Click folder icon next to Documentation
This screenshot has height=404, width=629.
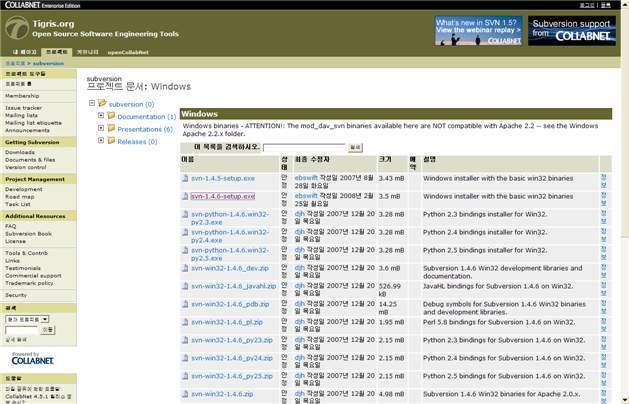click(111, 116)
